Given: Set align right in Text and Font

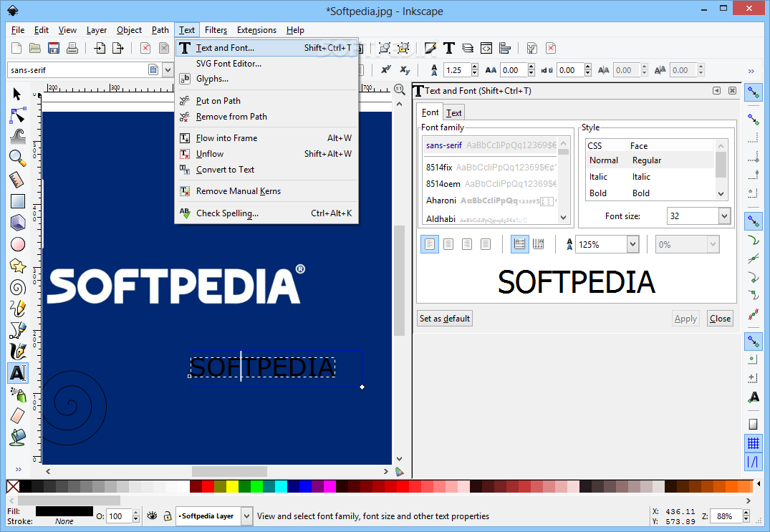Looking at the screenshot, I should click(x=467, y=244).
